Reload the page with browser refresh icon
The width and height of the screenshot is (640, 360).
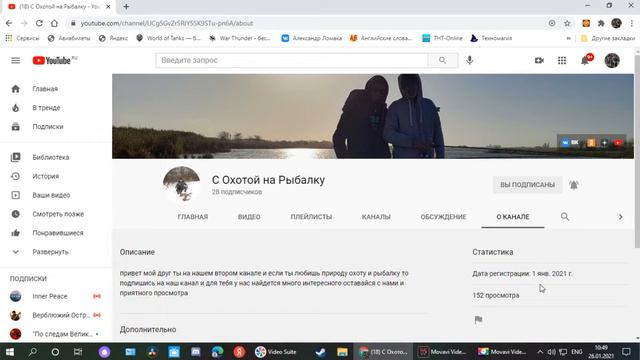[39, 23]
